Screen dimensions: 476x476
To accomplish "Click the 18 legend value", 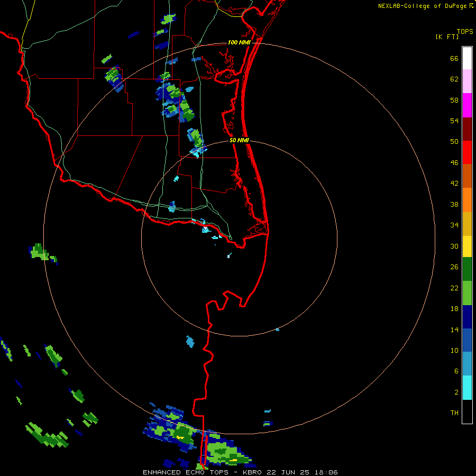I will pyautogui.click(x=454, y=309).
